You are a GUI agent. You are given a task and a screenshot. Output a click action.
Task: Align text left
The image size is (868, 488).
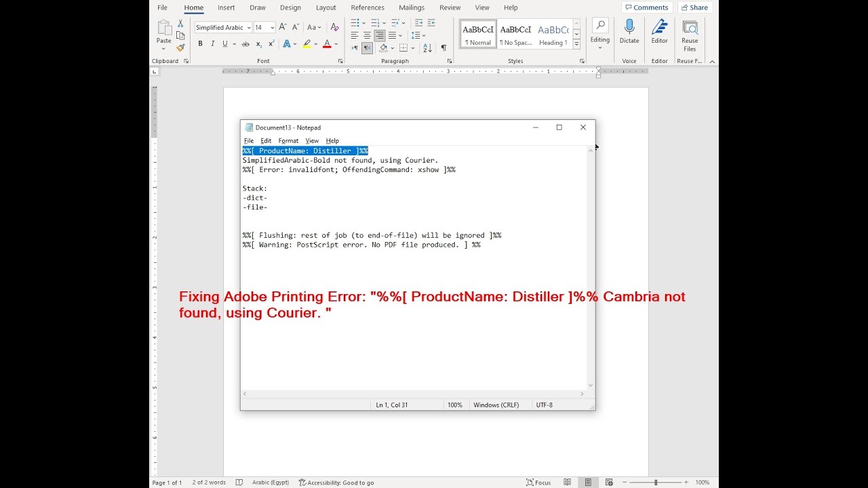pyautogui.click(x=355, y=35)
